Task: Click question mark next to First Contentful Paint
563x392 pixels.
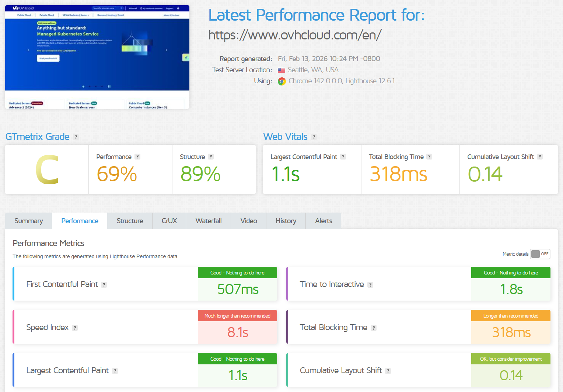Action: point(104,284)
